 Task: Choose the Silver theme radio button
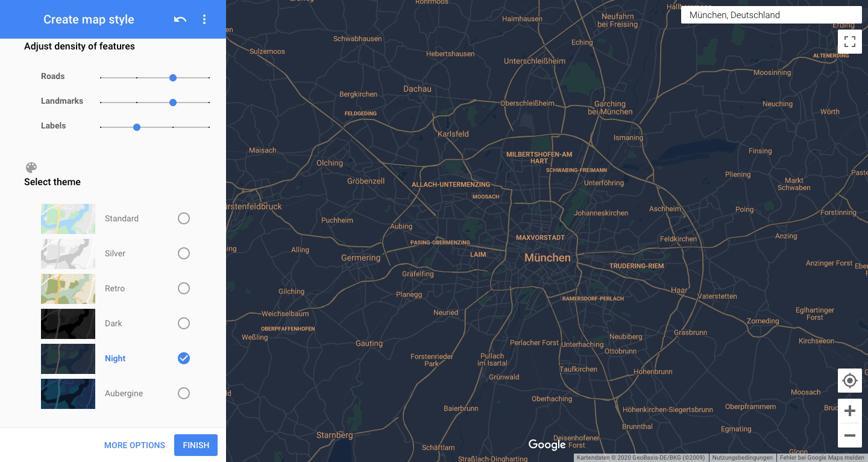click(x=184, y=253)
